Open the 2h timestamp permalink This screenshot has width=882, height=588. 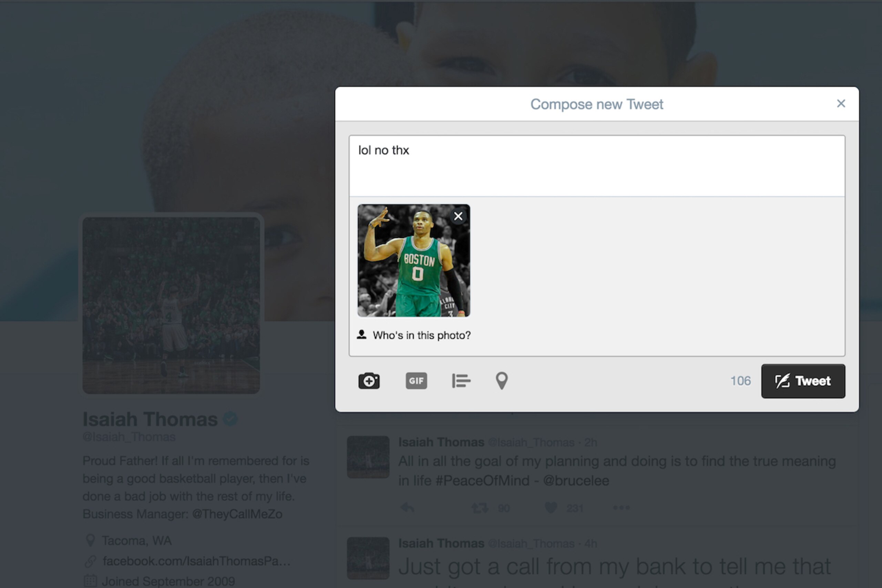pos(590,443)
